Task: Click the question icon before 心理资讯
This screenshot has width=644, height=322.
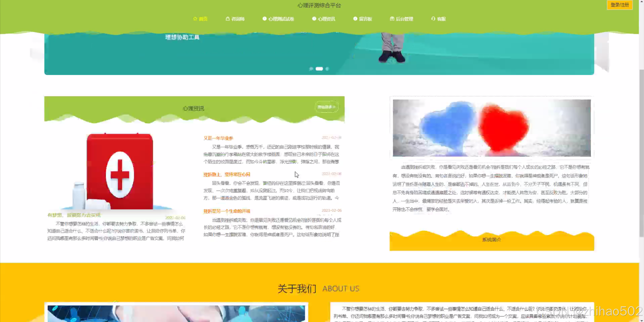Action: click(x=314, y=19)
